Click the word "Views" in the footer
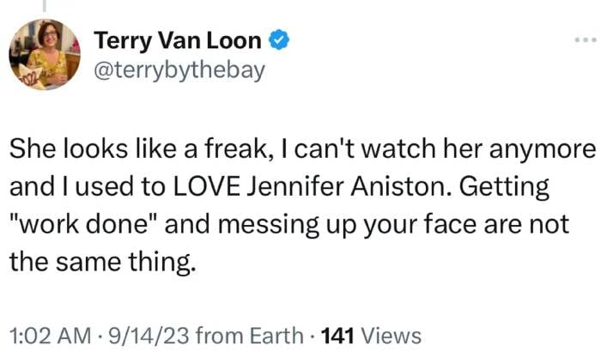Image resolution: width=601 pixels, height=364 pixels. 391,336
